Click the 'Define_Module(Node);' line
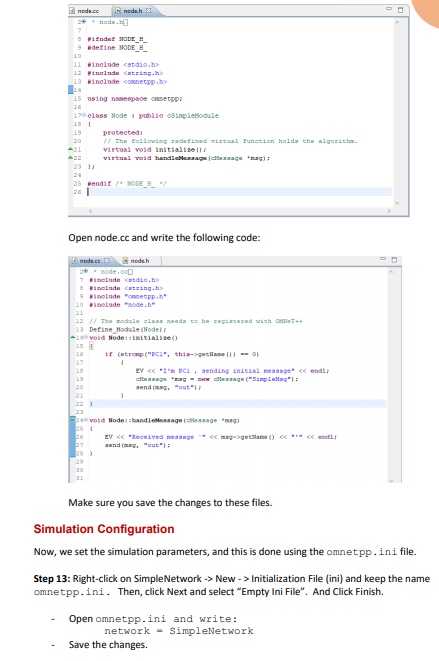 [128, 329]
